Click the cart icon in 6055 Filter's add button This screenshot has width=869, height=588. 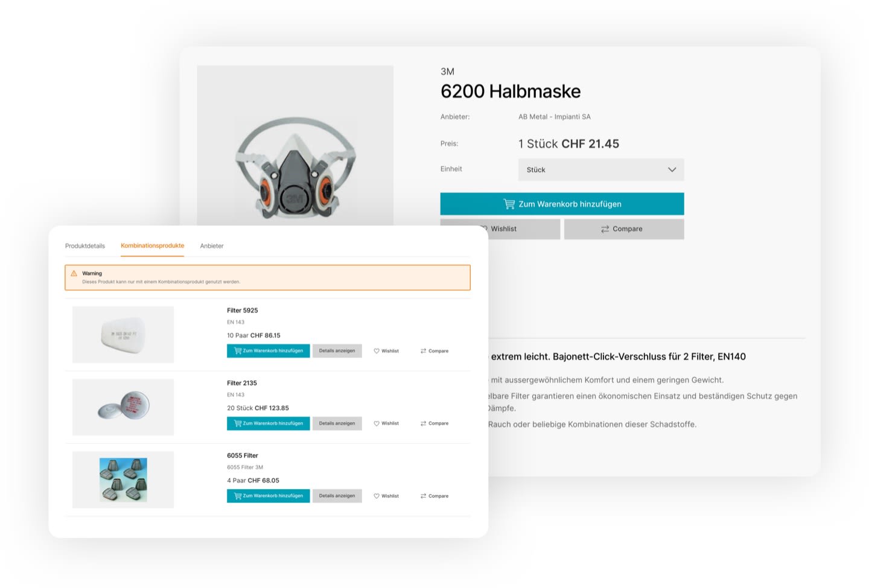pos(238,496)
